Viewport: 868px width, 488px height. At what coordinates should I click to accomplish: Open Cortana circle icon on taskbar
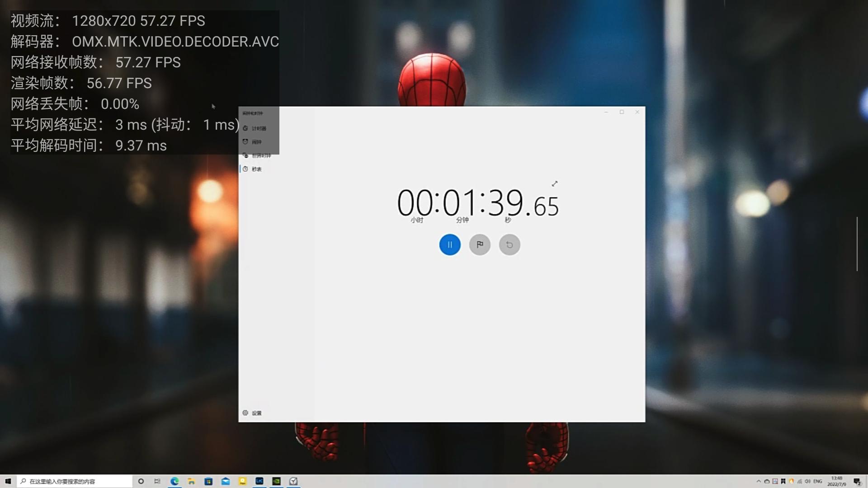click(x=141, y=481)
